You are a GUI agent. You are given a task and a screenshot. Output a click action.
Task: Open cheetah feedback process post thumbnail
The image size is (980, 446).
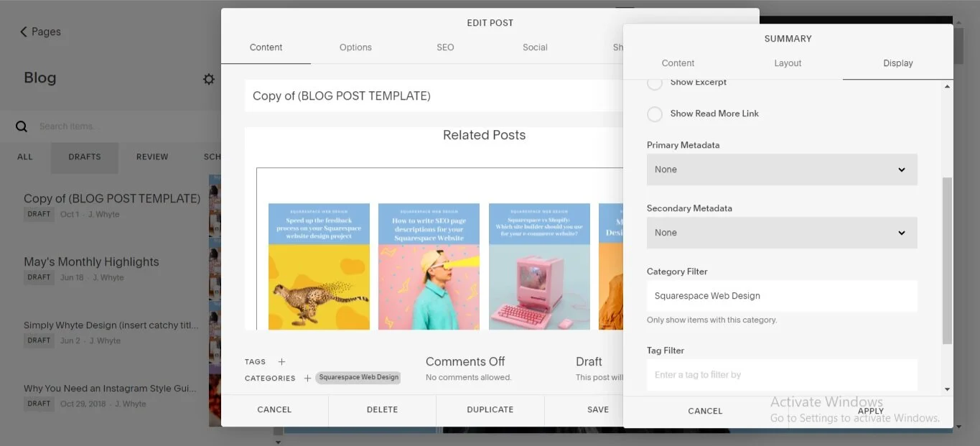click(319, 266)
